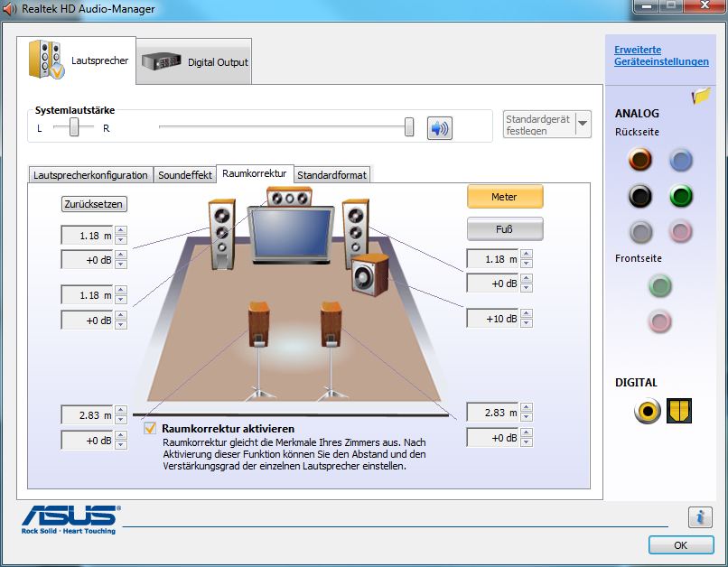Switch to Lautsprecherkonfiguration tab
The width and height of the screenshot is (728, 567).
click(90, 175)
